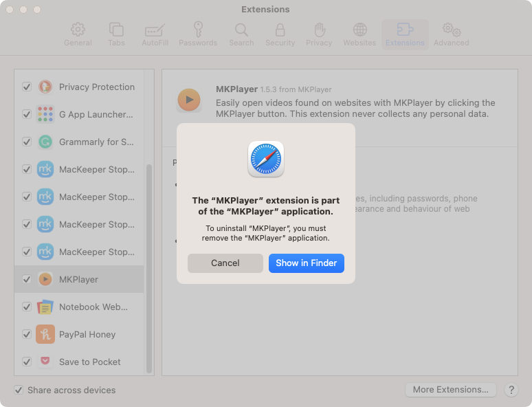
Task: Select the green Grammarly icon
Action: 45,142
